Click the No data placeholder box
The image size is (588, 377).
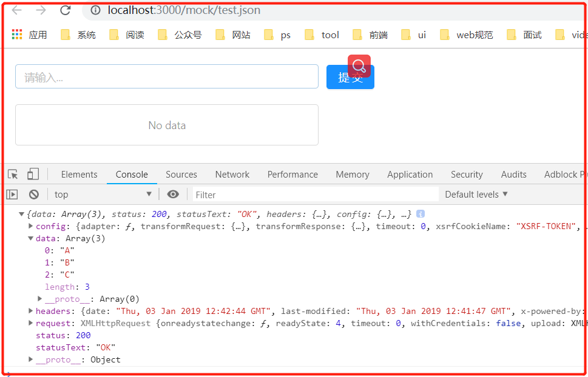[x=167, y=125]
